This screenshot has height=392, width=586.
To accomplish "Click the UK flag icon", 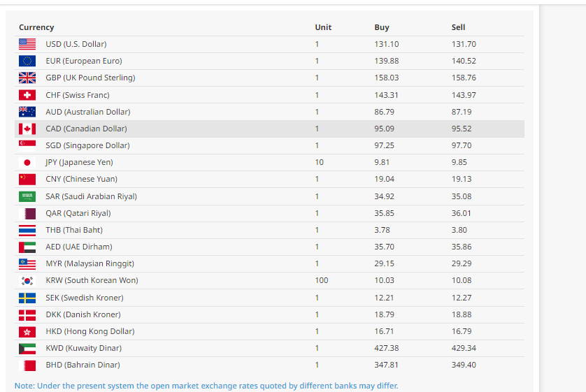I will 27,78.
